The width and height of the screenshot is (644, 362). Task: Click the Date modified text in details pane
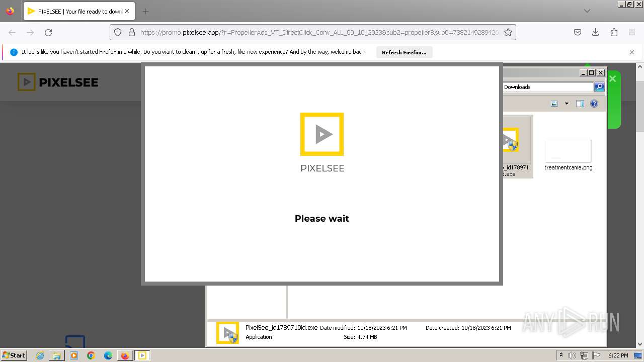tap(363, 328)
